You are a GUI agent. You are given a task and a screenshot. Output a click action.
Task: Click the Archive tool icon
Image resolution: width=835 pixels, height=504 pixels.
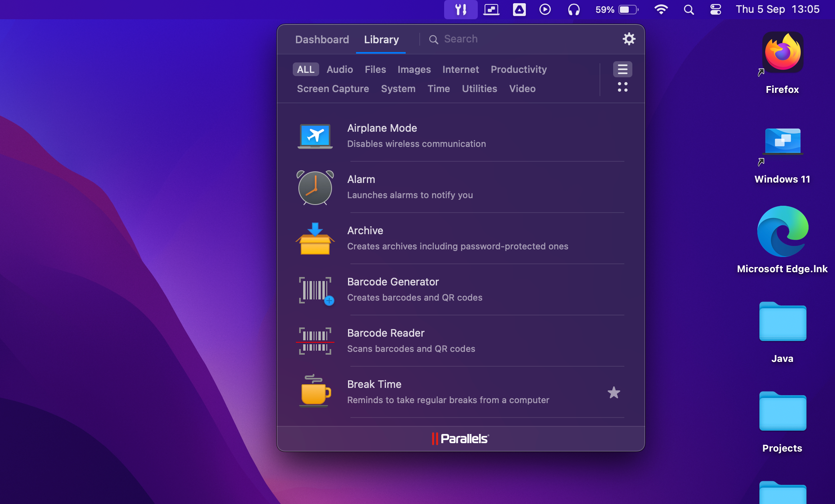(314, 239)
